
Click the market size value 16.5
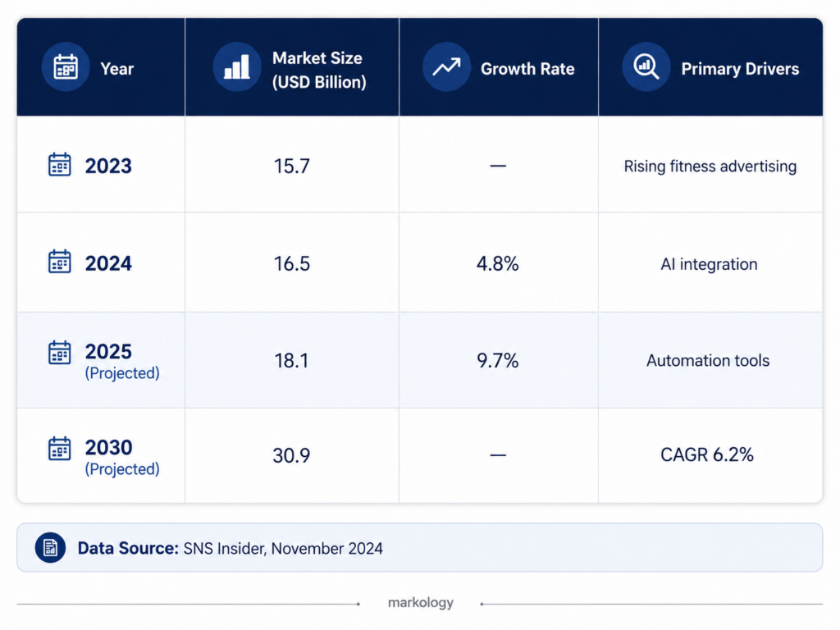(x=291, y=263)
